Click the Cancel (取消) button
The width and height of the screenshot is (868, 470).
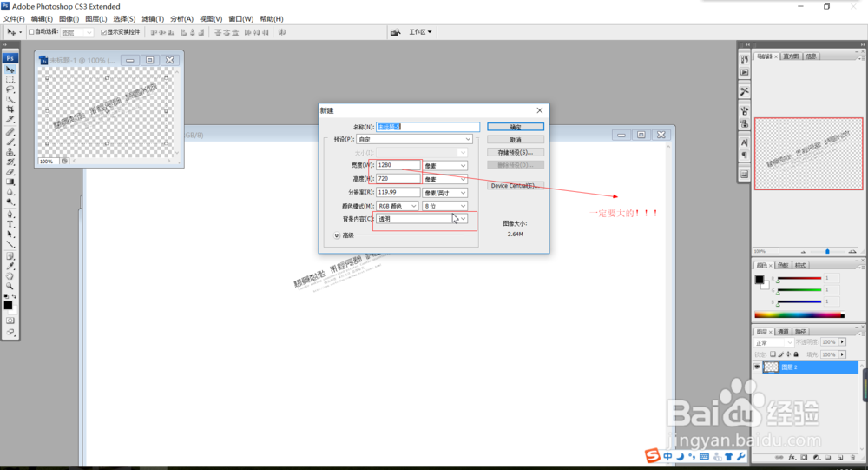coord(516,140)
